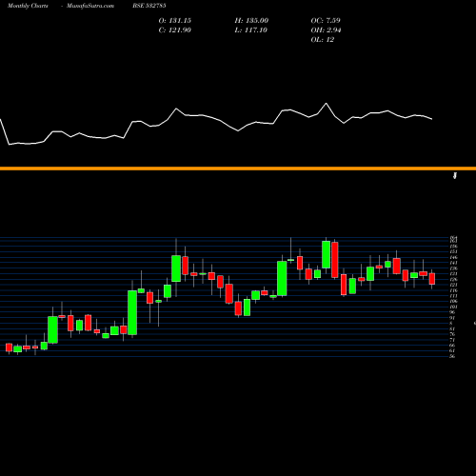Click the 91 price axis label
The width and height of the screenshot is (476, 476).
point(452,318)
